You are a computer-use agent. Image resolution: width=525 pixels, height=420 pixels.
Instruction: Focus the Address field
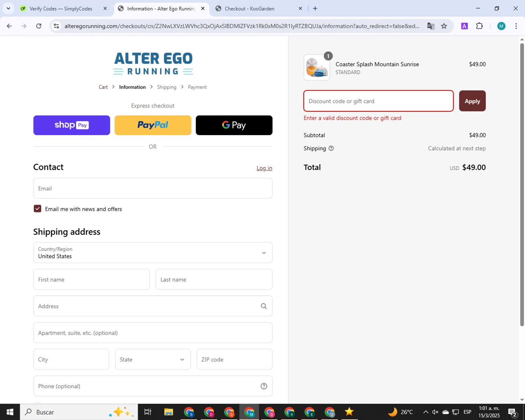tap(153, 306)
